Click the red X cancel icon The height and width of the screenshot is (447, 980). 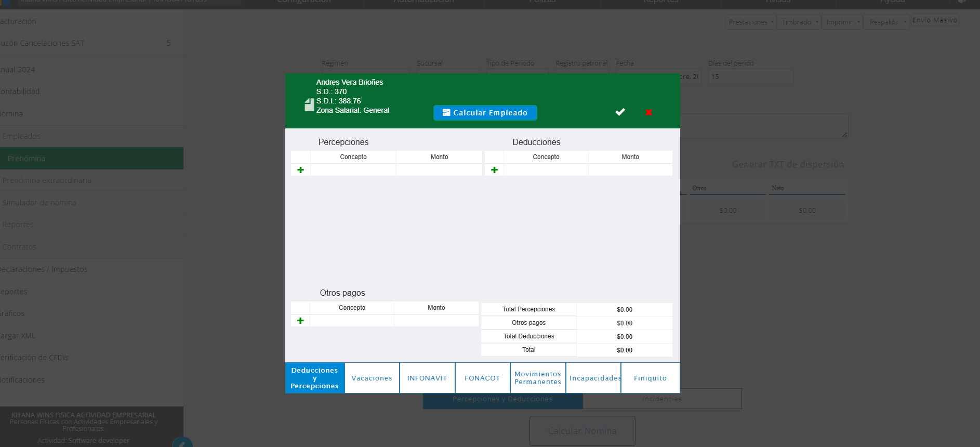(x=648, y=112)
